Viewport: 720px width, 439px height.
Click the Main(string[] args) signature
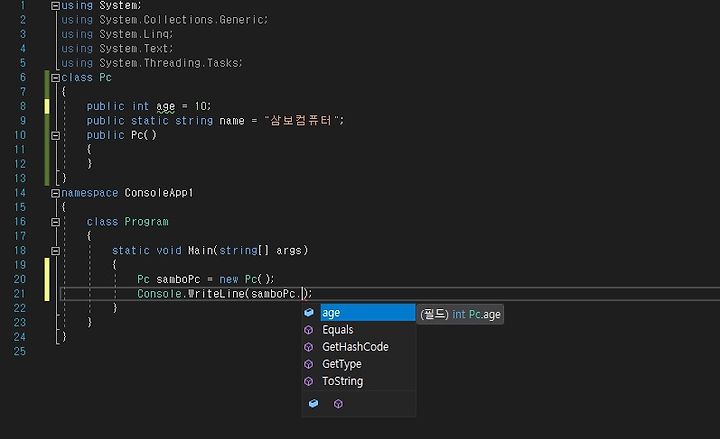click(x=248, y=250)
